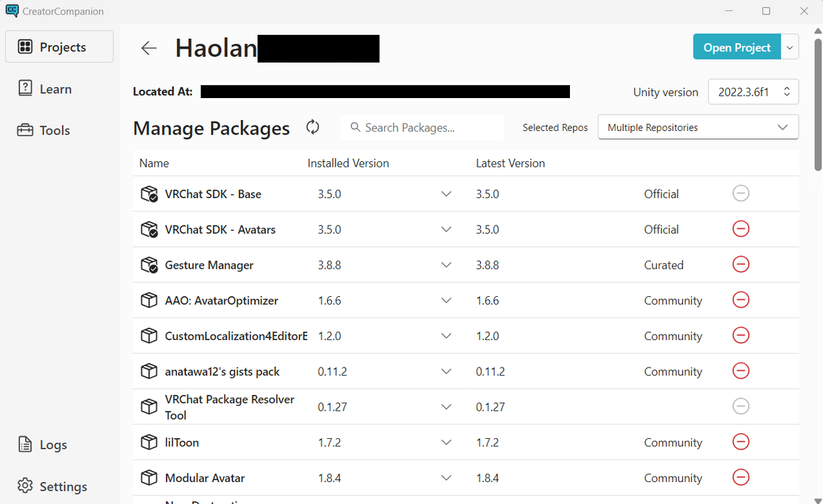Click the CustomLocalization4EditorE box icon
Image resolution: width=823 pixels, height=504 pixels.
pos(149,336)
